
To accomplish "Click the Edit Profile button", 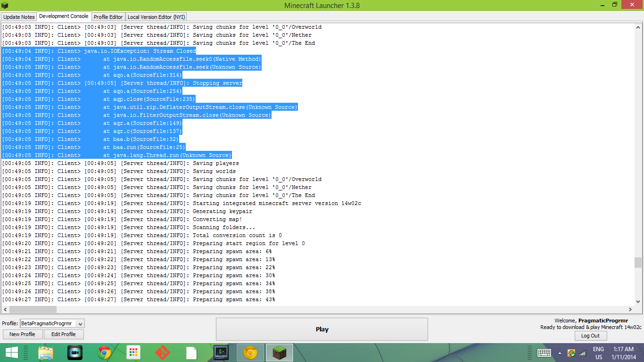I will pyautogui.click(x=64, y=334).
